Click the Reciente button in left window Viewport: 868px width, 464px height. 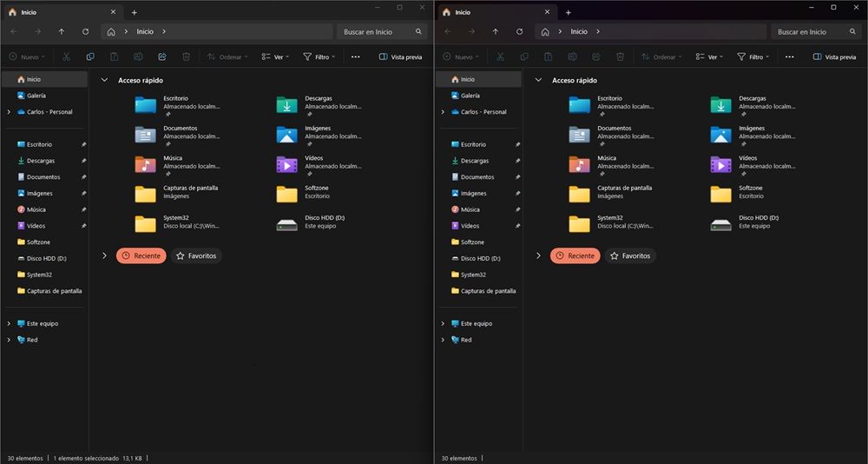click(141, 255)
